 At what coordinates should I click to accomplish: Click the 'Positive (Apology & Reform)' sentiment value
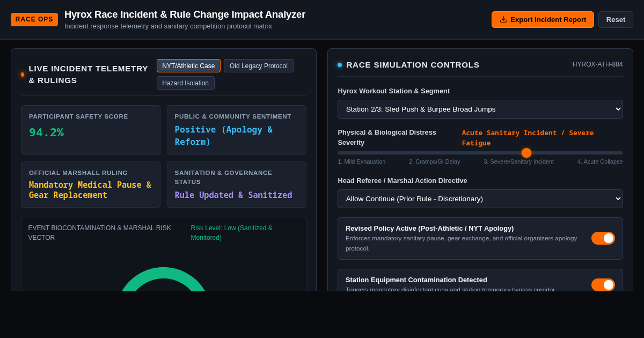(x=224, y=136)
